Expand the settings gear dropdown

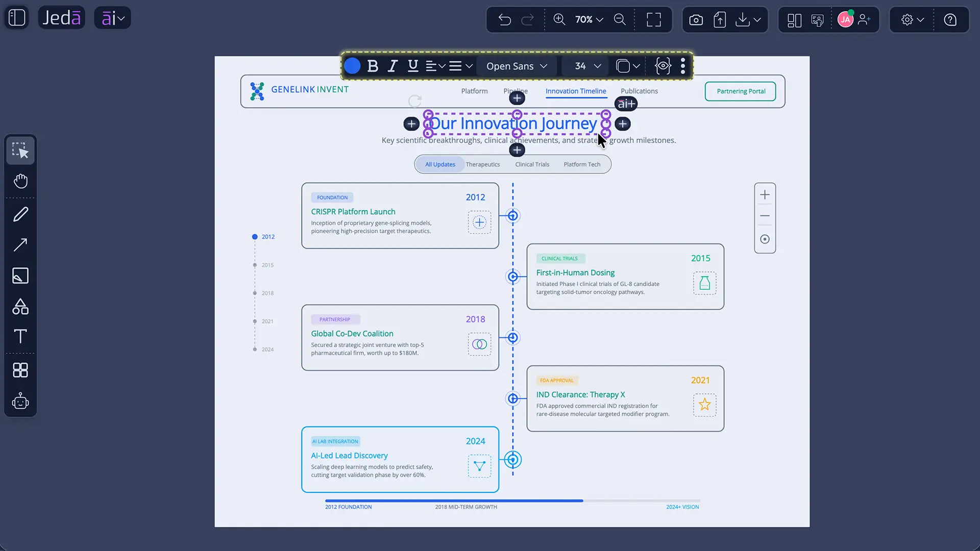click(913, 20)
